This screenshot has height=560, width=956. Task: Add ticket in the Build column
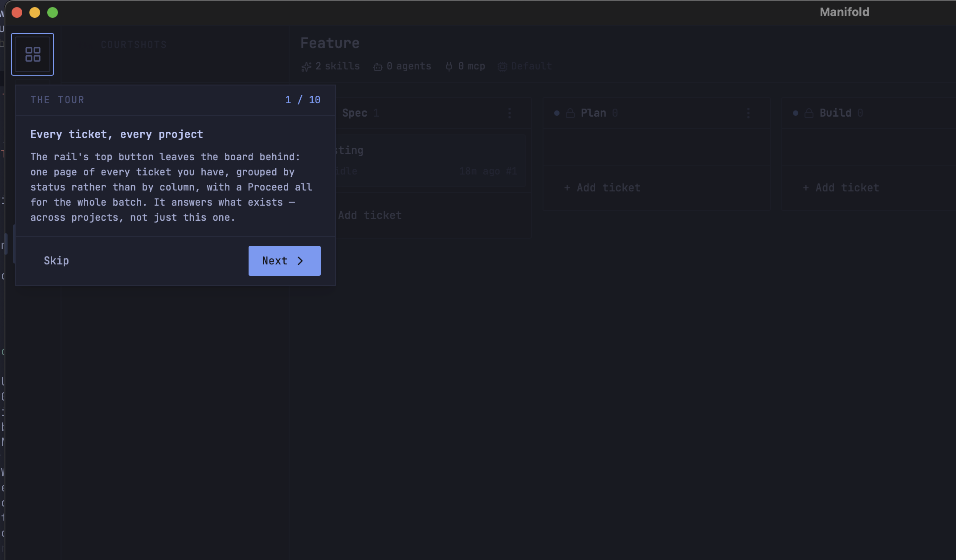tap(841, 188)
